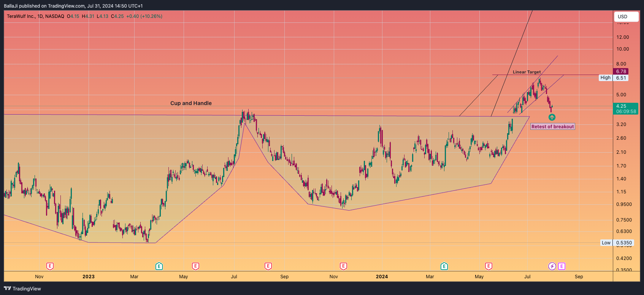644x295 pixels.
Task: Click the TeraWulf Inc., 1D, NASDAQ symbol title
Action: click(x=35, y=16)
